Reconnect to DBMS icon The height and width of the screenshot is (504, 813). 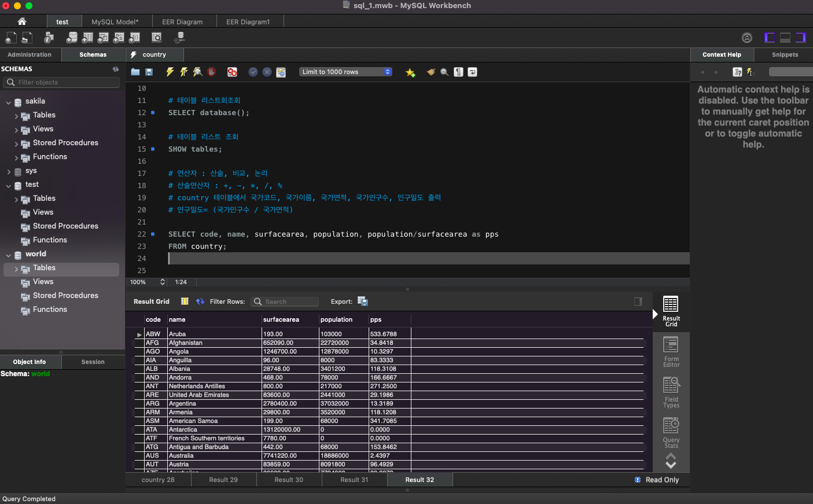(x=180, y=38)
